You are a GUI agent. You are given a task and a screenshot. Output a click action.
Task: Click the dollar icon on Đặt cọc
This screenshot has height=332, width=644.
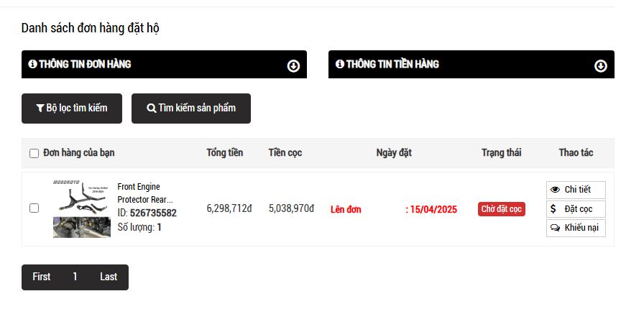click(x=553, y=209)
